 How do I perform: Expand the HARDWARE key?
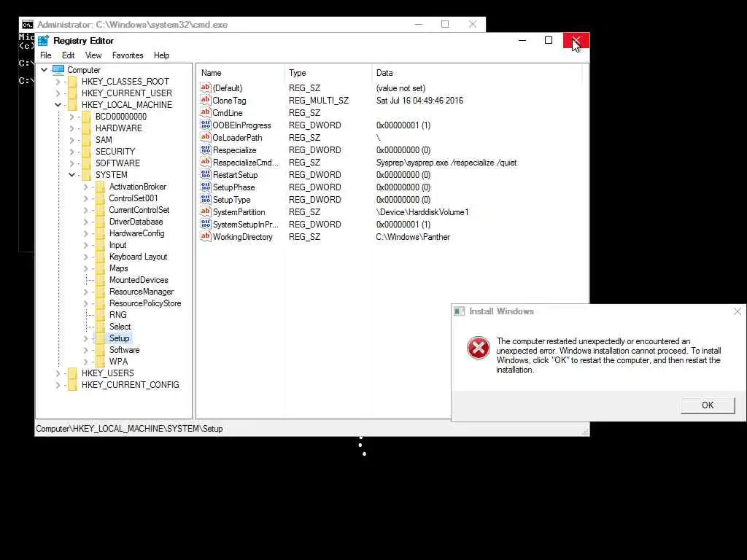(72, 128)
